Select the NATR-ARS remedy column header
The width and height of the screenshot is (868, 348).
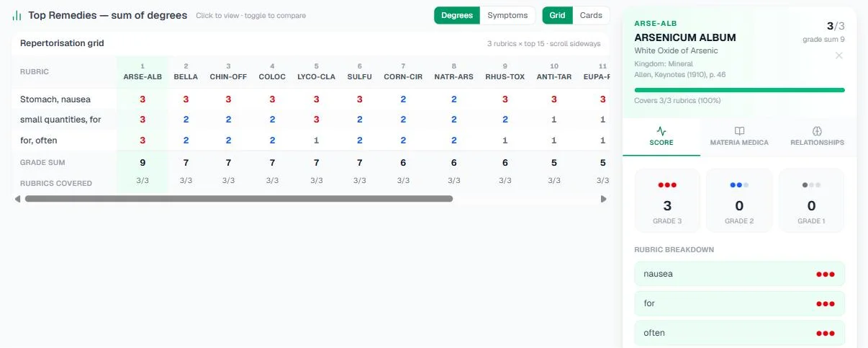tap(453, 72)
